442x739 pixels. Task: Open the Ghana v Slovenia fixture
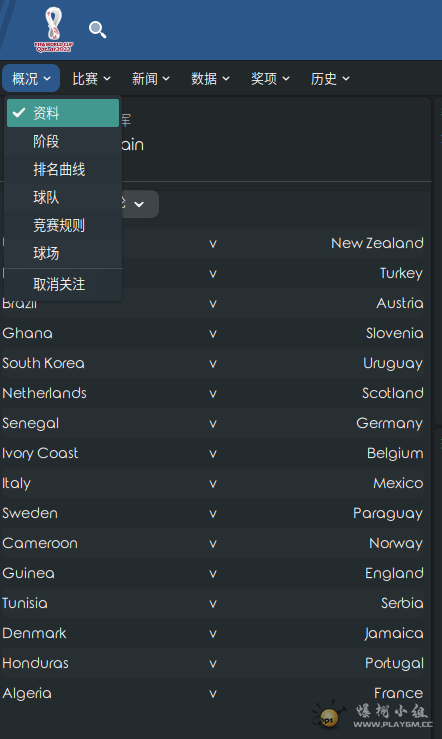tap(213, 333)
